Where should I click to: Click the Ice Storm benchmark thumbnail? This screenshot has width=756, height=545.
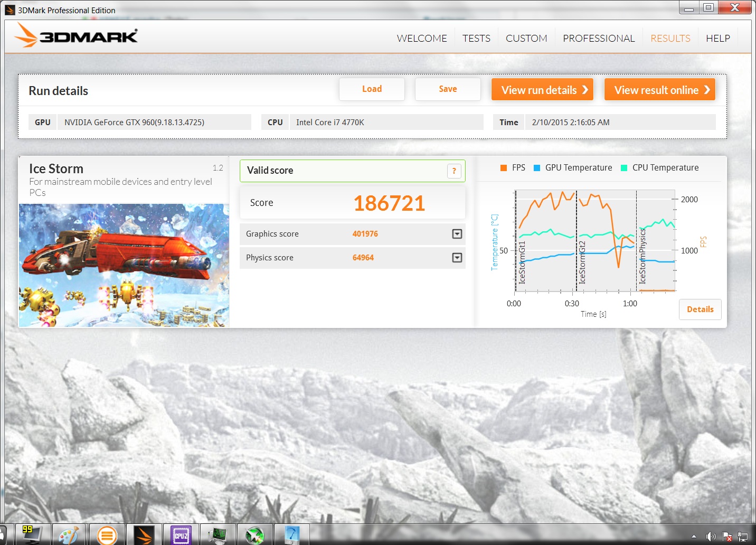pyautogui.click(x=124, y=265)
